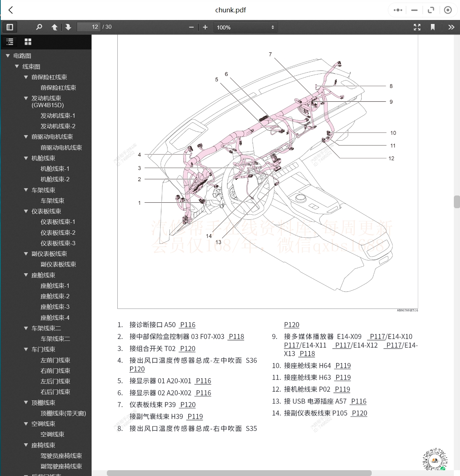Open the P120 link for 接副仪表板线束 P105
This screenshot has width=460, height=476.
pos(359,413)
